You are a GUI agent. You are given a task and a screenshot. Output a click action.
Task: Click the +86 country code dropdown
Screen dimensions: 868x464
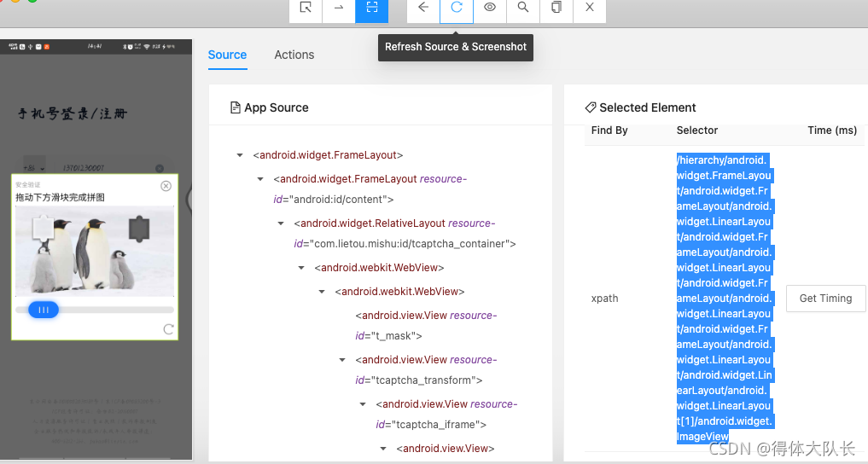tap(34, 167)
